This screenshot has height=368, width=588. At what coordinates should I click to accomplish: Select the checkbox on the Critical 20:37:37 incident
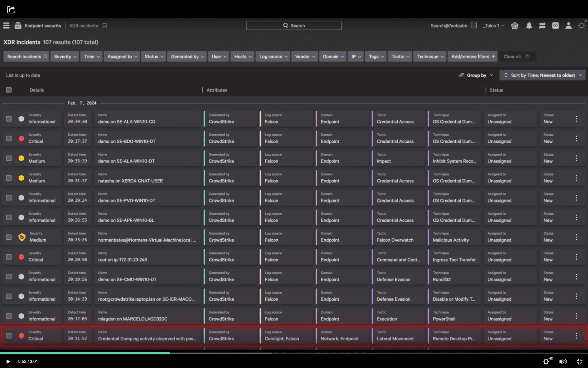click(x=9, y=138)
